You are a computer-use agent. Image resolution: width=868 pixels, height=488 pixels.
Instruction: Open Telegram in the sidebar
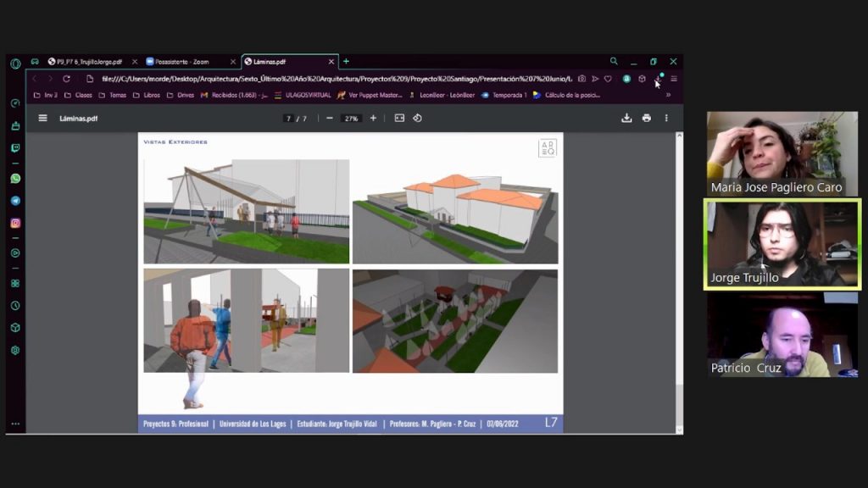[15, 201]
